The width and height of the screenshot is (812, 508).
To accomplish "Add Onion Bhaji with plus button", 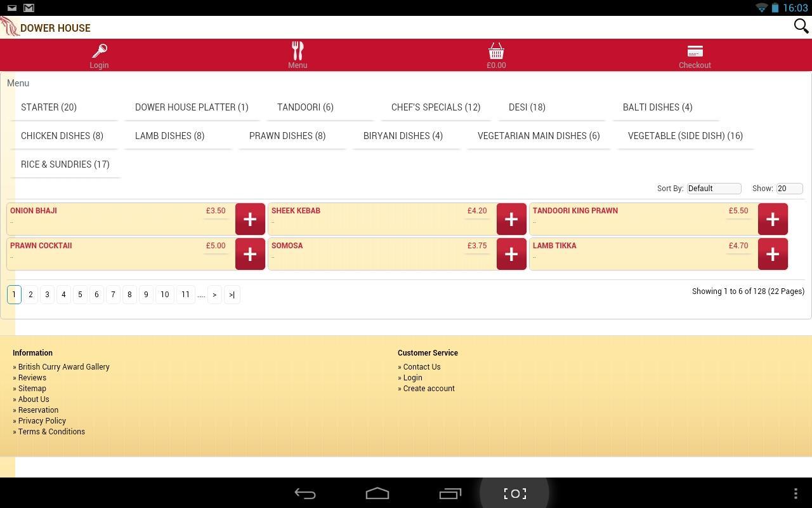I will pos(250,219).
